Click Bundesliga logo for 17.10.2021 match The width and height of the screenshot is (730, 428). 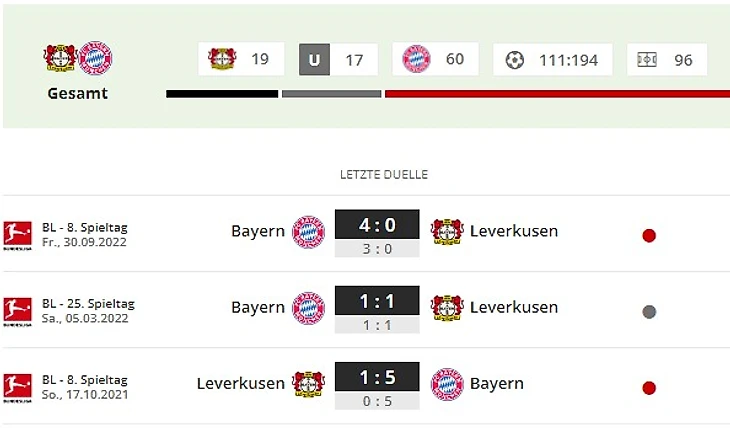[x=18, y=387]
